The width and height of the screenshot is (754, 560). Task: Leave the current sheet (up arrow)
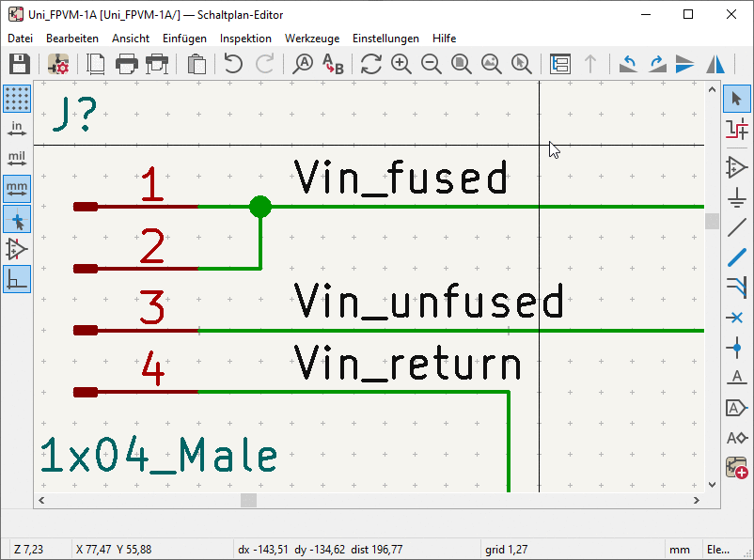pos(590,64)
